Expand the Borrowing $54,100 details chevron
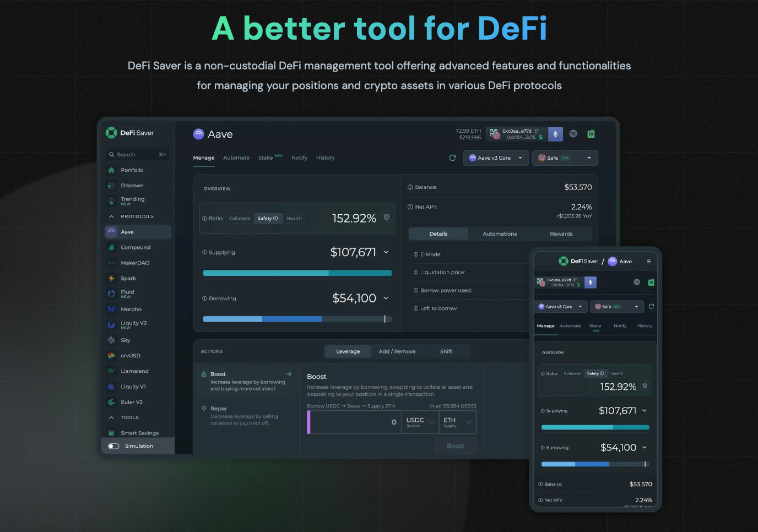The height and width of the screenshot is (532, 758). click(x=386, y=298)
